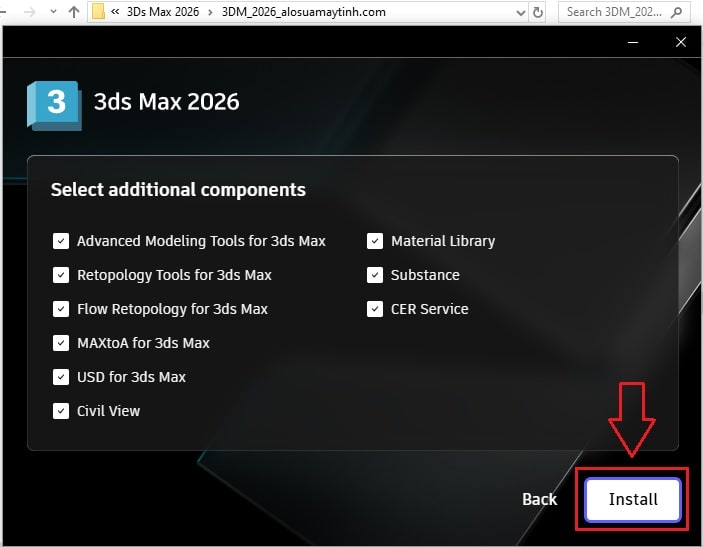Uncheck Advanced Modeling Tools for 3ds Max

pos(61,241)
